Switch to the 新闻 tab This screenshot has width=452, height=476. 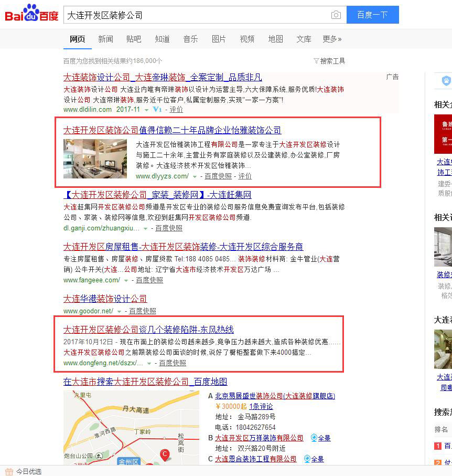[105, 39]
